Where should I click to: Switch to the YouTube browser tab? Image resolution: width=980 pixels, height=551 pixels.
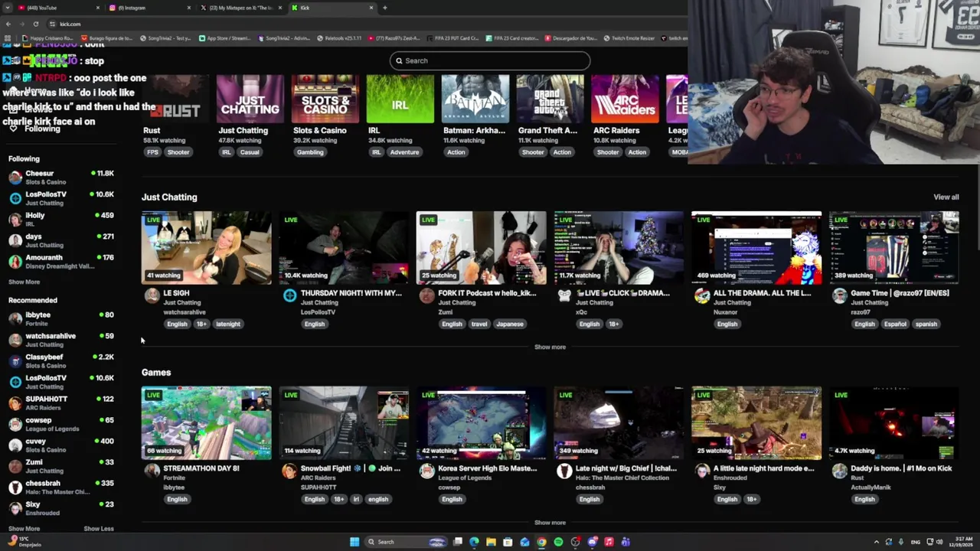tap(57, 8)
